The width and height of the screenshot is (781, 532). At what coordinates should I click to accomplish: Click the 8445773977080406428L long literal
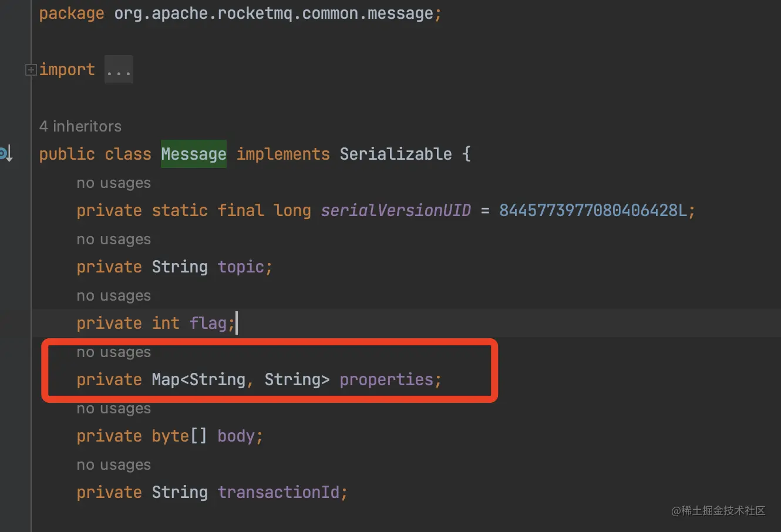[593, 210]
